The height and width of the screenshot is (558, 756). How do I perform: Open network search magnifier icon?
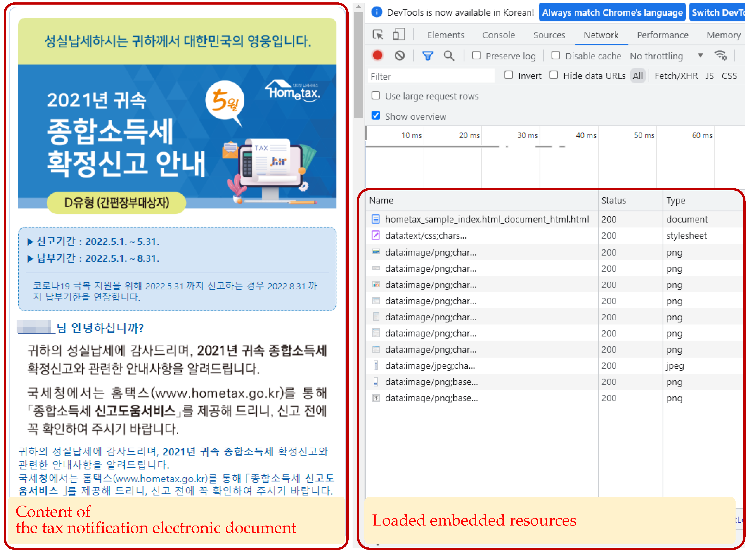pyautogui.click(x=449, y=56)
